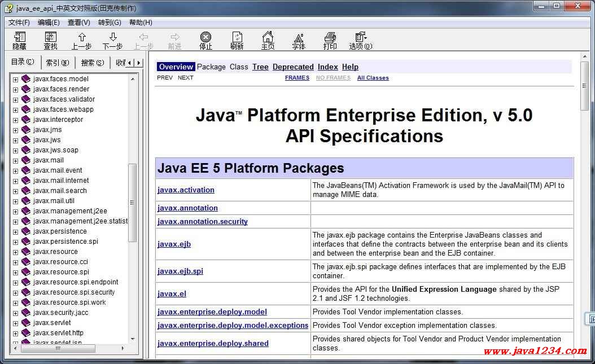Click the back arrow (grayed 上一步) icon
The height and width of the screenshot is (364, 595).
point(143,41)
